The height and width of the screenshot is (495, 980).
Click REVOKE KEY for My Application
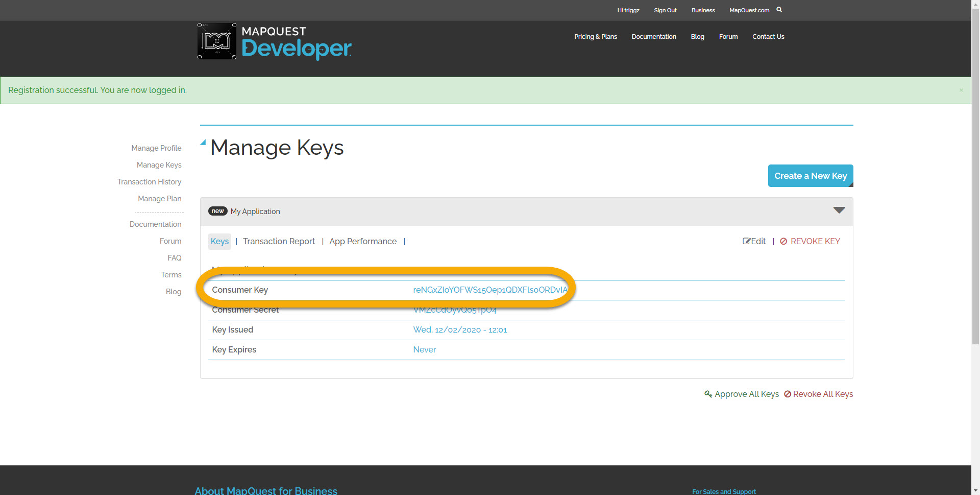click(810, 241)
